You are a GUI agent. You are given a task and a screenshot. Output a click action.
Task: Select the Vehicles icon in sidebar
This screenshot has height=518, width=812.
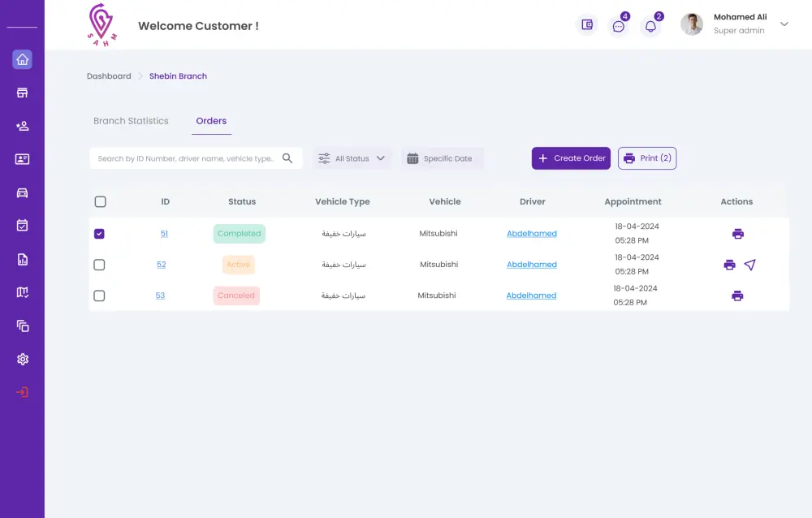[x=23, y=192]
